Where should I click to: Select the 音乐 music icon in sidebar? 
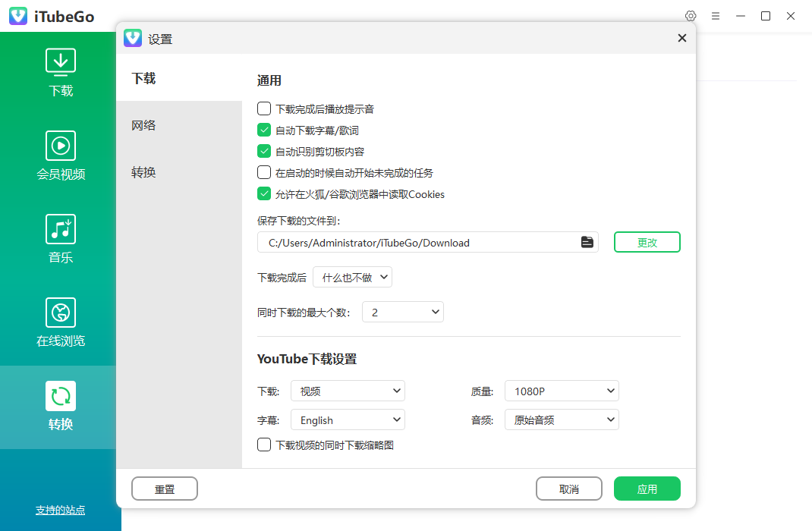click(x=60, y=228)
